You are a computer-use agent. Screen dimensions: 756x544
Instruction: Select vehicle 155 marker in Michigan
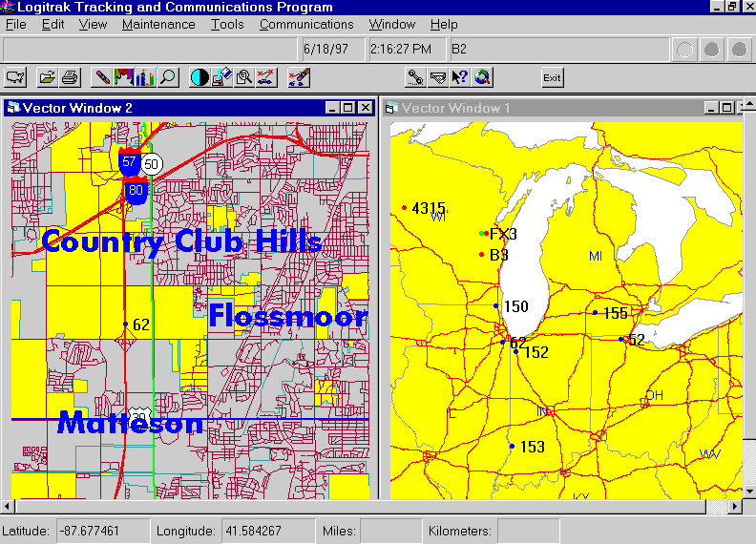[595, 312]
